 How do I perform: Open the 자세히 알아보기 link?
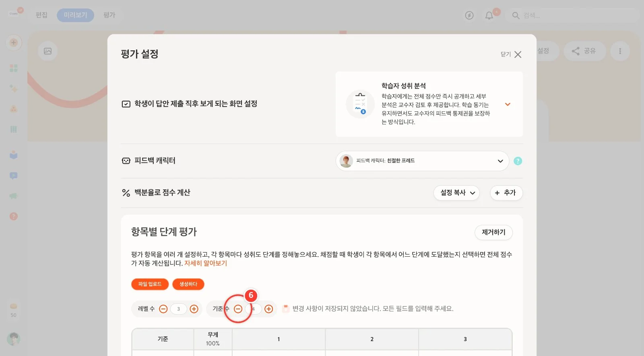[206, 263]
